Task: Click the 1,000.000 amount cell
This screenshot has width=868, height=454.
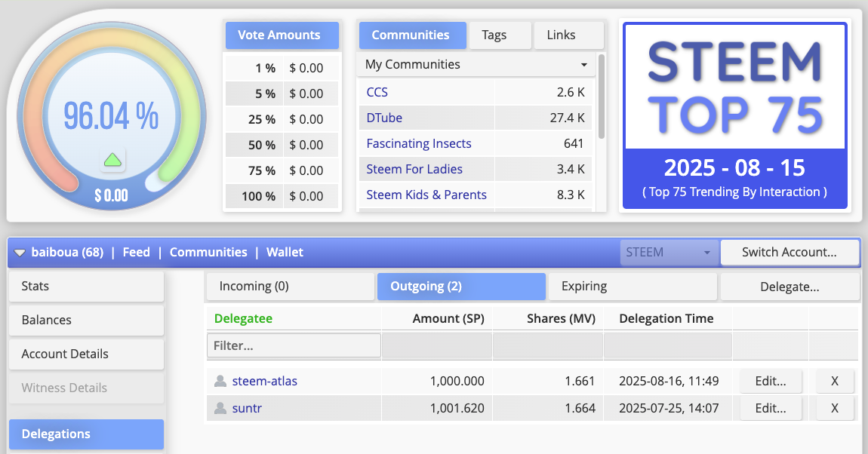Action: [x=457, y=381]
